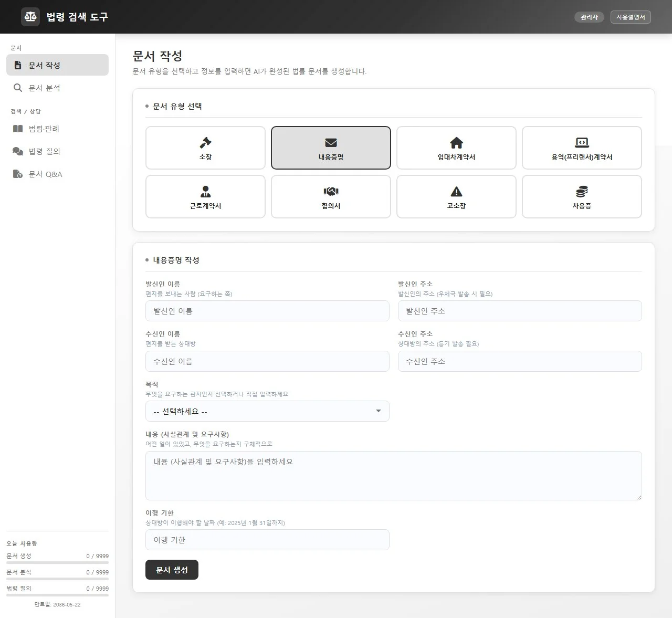The image size is (672, 618).
Task: Focus the 수신인 주소 input field
Action: 520,361
